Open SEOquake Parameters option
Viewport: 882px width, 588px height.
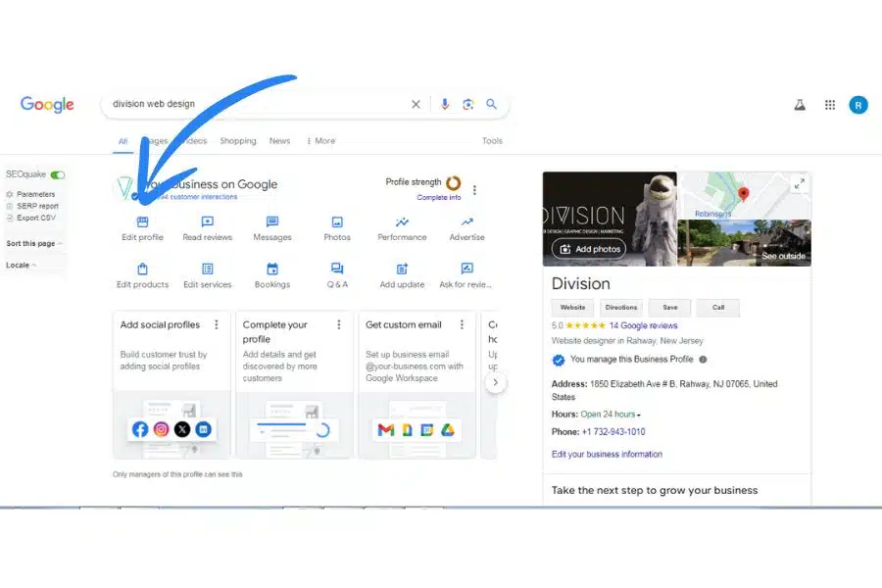pyautogui.click(x=31, y=194)
